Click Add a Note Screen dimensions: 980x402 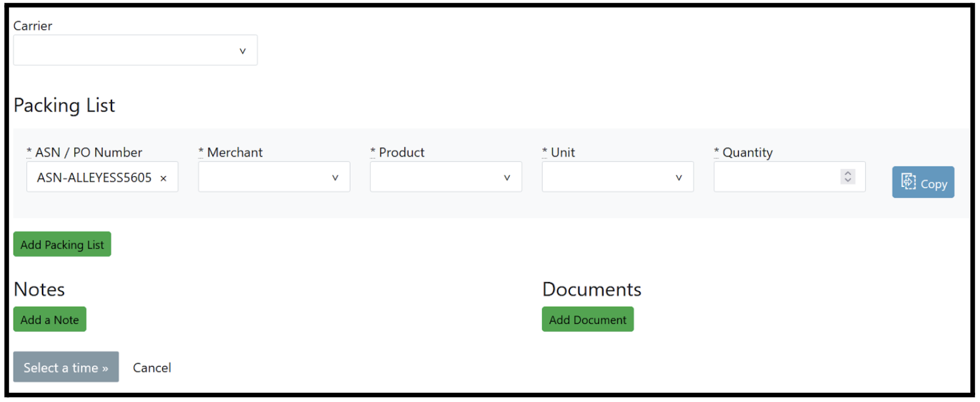click(50, 320)
